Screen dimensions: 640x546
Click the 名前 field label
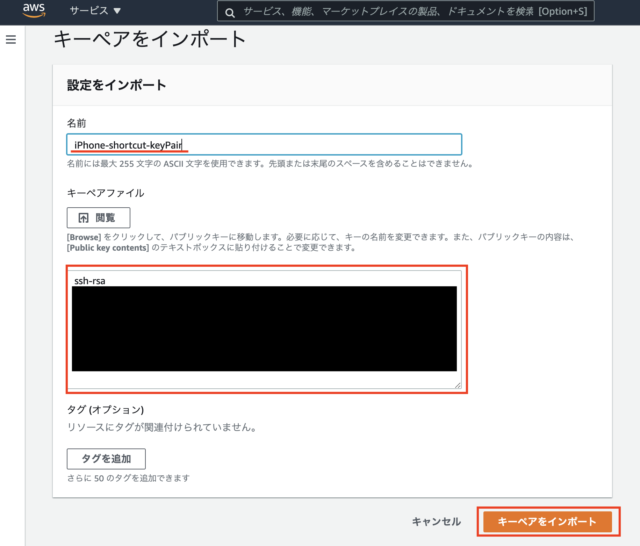pos(76,123)
